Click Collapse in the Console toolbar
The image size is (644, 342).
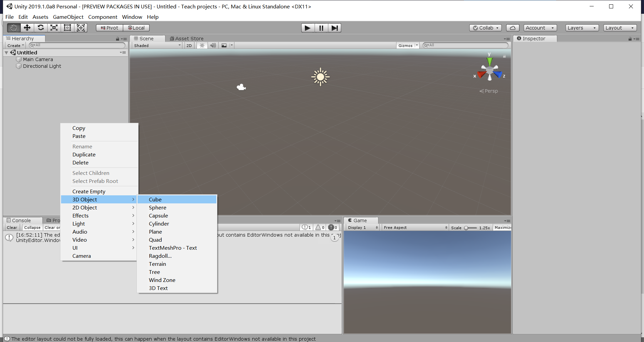coord(32,227)
